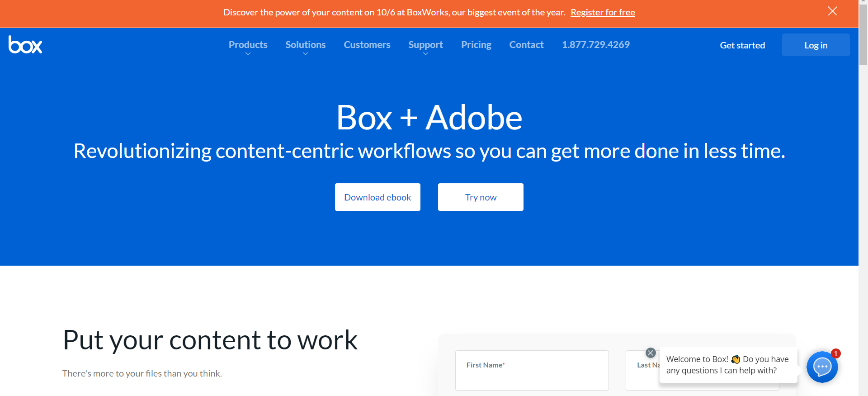Open the Customers menu item
The width and height of the screenshot is (868, 396).
click(x=367, y=45)
